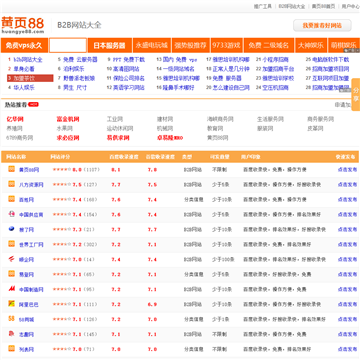This screenshot has height=360, width=360.
Task: Open 推广工具 in the top bar
Action: 263,6
